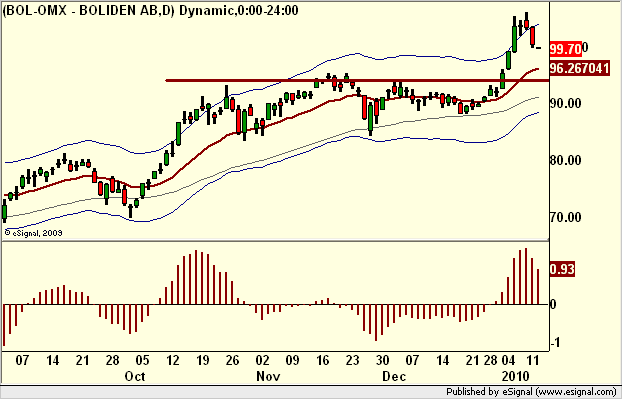Select the 0.93 indicator value label
This screenshot has width=622, height=399.
point(562,269)
